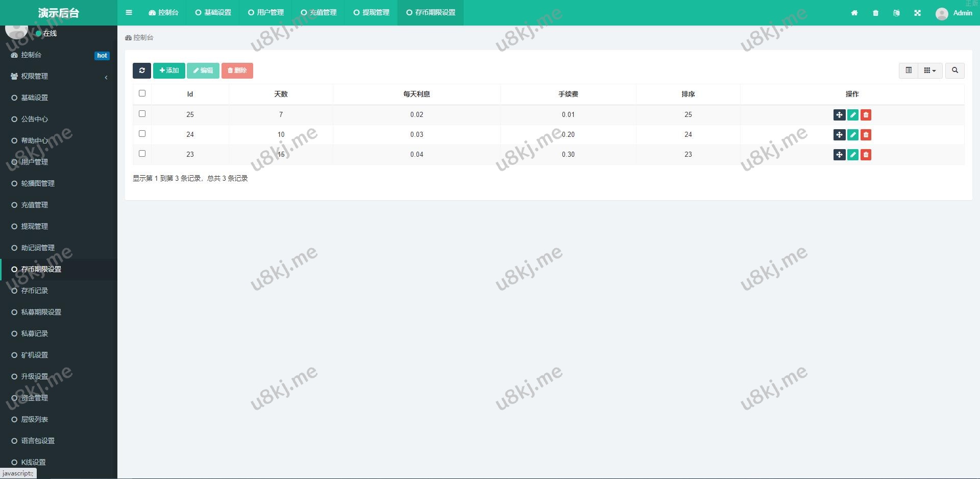This screenshot has height=479, width=980.
Task: Open the columns dropdown grid button
Action: (929, 70)
